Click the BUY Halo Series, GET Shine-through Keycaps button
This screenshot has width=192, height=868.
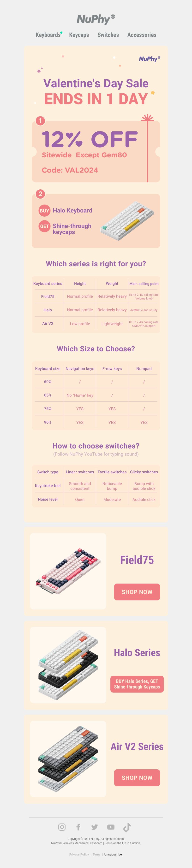tap(137, 684)
